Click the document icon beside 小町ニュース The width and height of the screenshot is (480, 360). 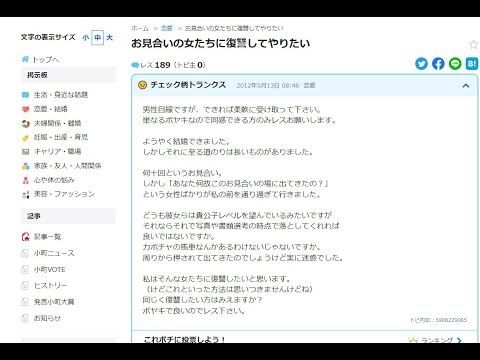pyautogui.click(x=25, y=253)
